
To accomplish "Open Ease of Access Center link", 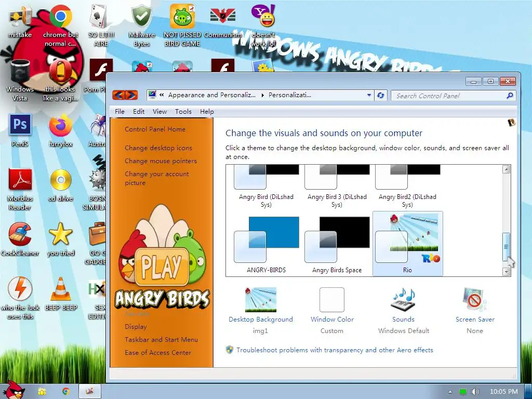I will click(158, 353).
